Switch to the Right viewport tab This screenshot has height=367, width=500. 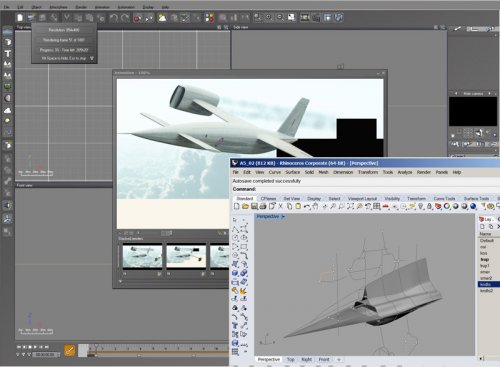point(306,360)
